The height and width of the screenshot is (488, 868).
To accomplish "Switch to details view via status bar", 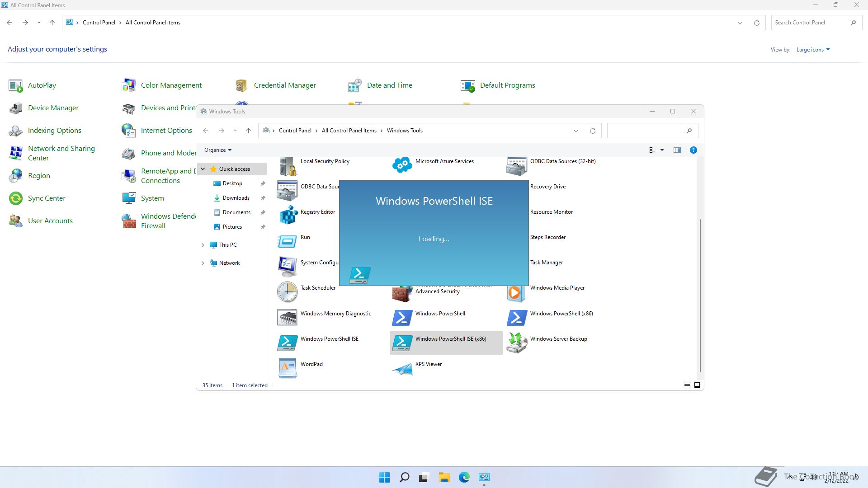I will pos(686,385).
